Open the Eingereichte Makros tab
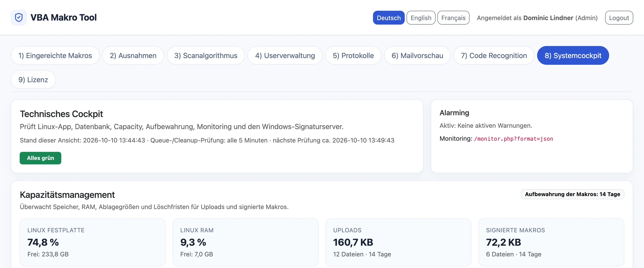Viewport: 644px width, 268px height. [55, 55]
